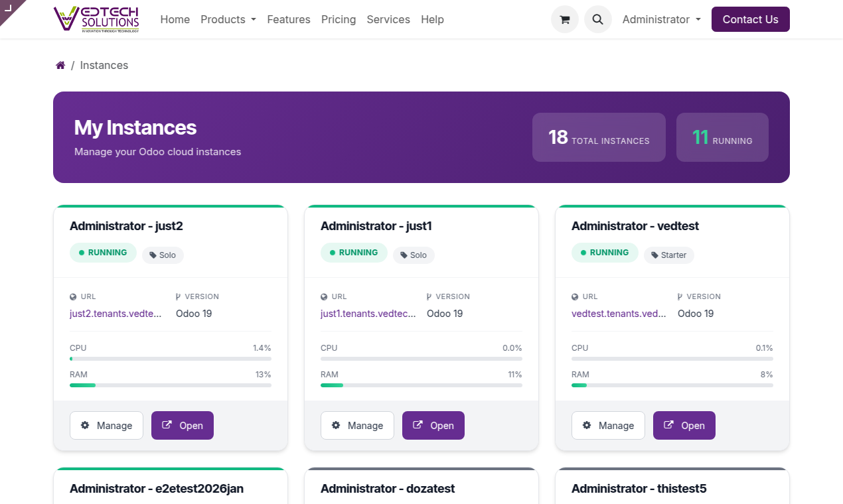Click the green status dot on just2 RUNNING badge
The height and width of the screenshot is (504, 843).
(82, 253)
